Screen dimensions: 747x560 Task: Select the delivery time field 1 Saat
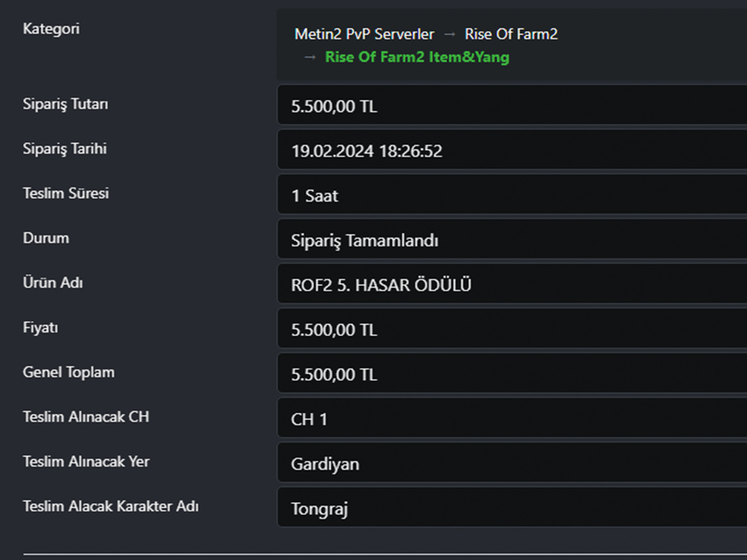point(512,194)
